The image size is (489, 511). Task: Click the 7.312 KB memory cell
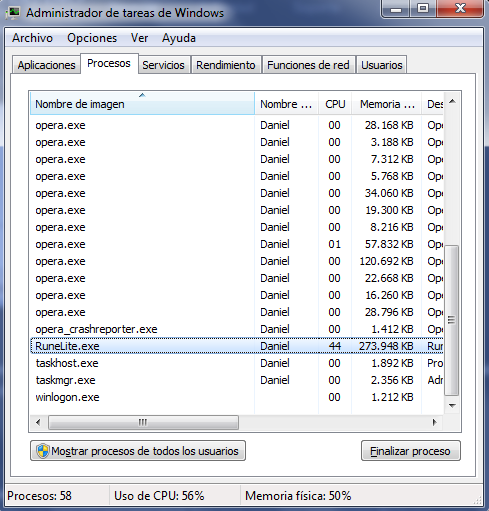click(x=392, y=159)
